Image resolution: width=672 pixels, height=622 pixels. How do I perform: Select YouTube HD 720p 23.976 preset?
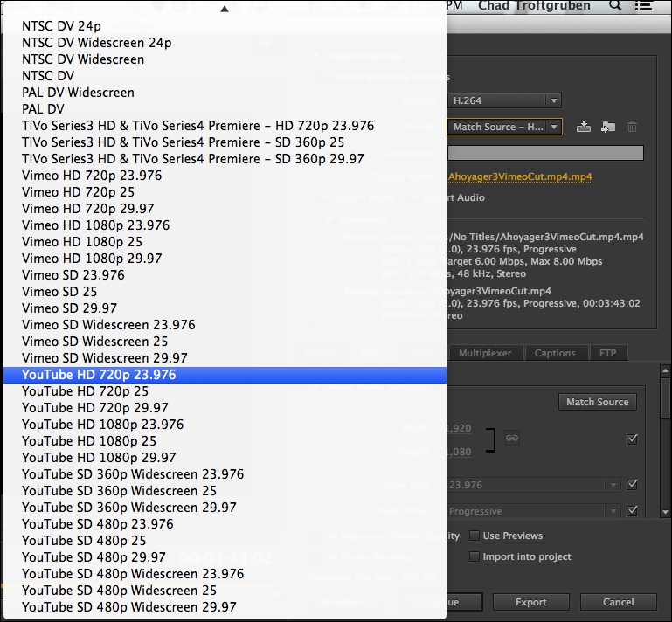pyautogui.click(x=225, y=375)
